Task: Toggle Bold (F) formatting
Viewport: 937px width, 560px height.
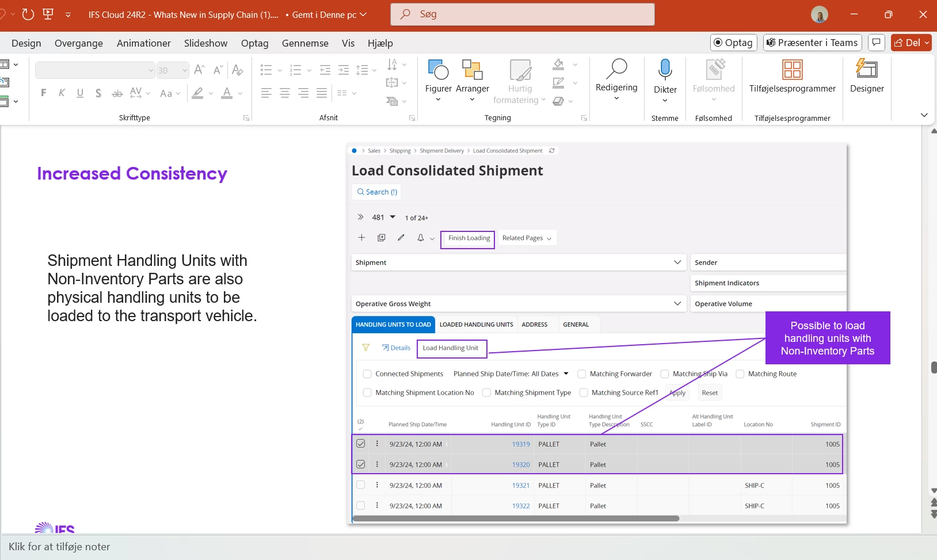Action: (x=43, y=93)
